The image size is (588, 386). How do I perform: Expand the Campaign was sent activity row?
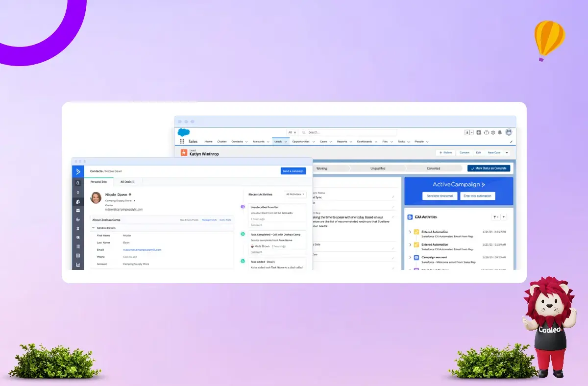[x=410, y=257]
